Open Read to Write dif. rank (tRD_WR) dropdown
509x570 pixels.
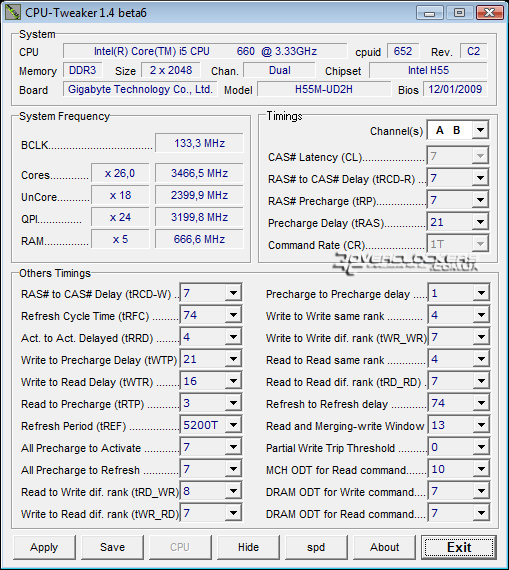233,491
